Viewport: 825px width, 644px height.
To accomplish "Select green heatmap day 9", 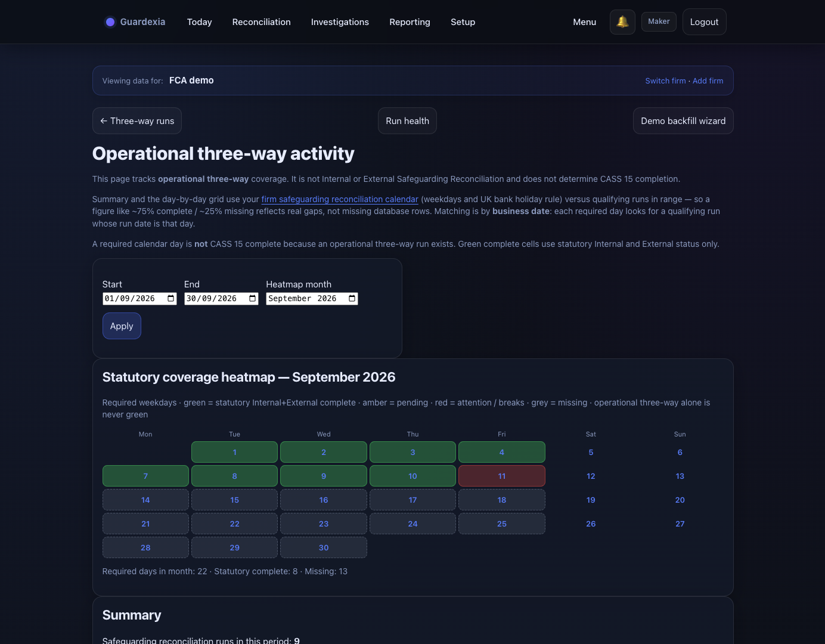I will coord(324,476).
